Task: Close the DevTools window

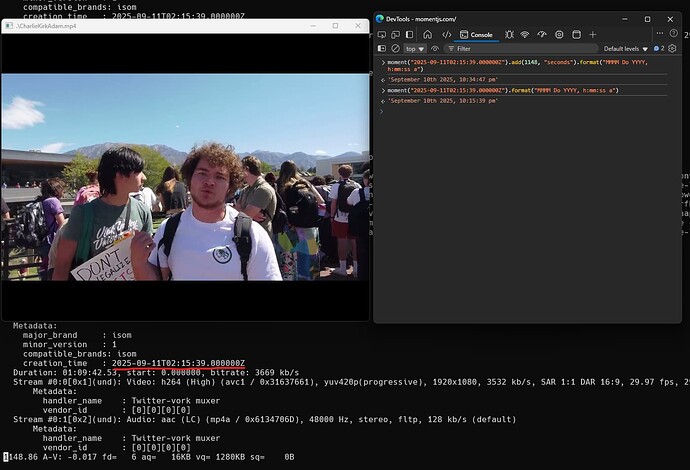Action: point(670,19)
